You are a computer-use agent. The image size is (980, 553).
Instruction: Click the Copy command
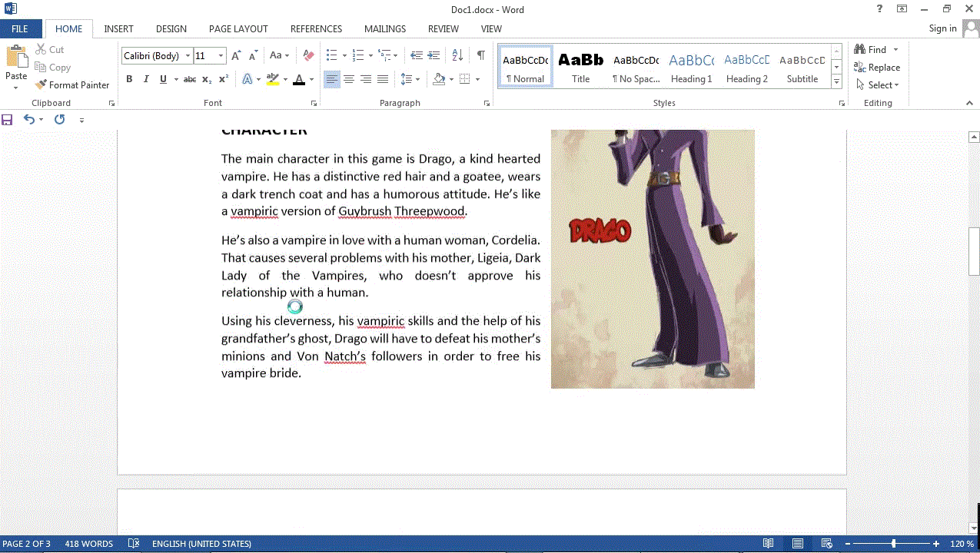(52, 68)
